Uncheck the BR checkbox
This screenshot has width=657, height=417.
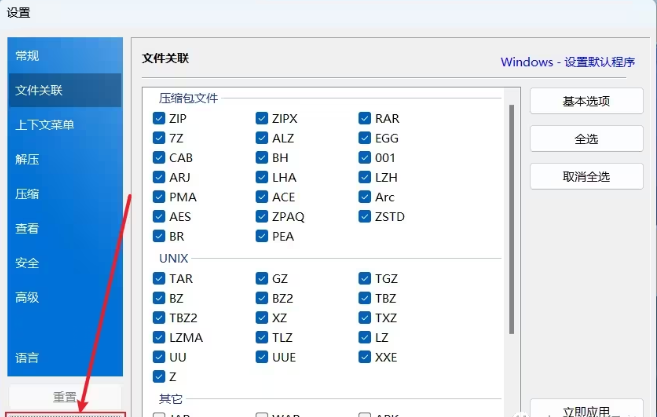(159, 236)
